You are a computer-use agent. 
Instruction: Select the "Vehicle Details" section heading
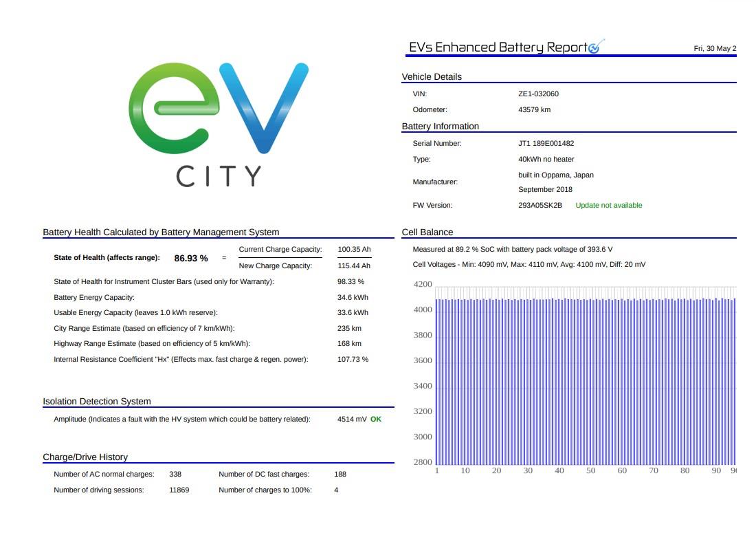click(432, 77)
